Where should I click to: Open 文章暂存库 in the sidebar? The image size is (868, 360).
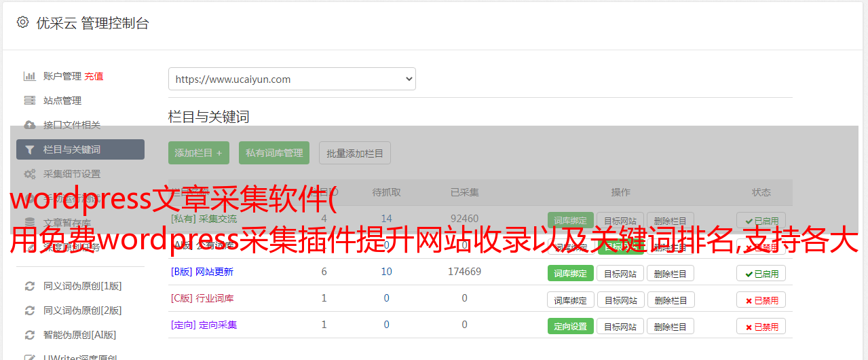(67, 223)
